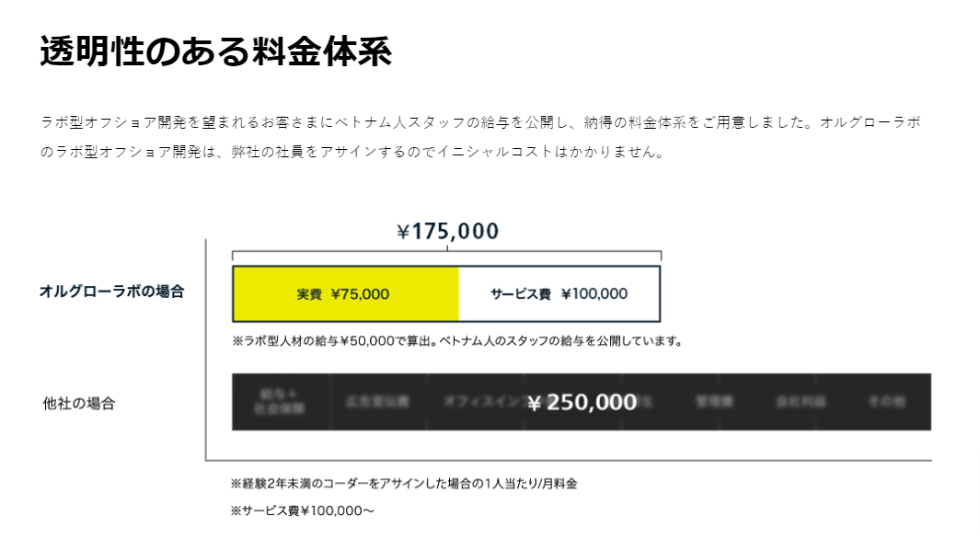The image size is (980, 550).
Task: Click the white サービス費 ¥100,000 bar
Action: (559, 294)
